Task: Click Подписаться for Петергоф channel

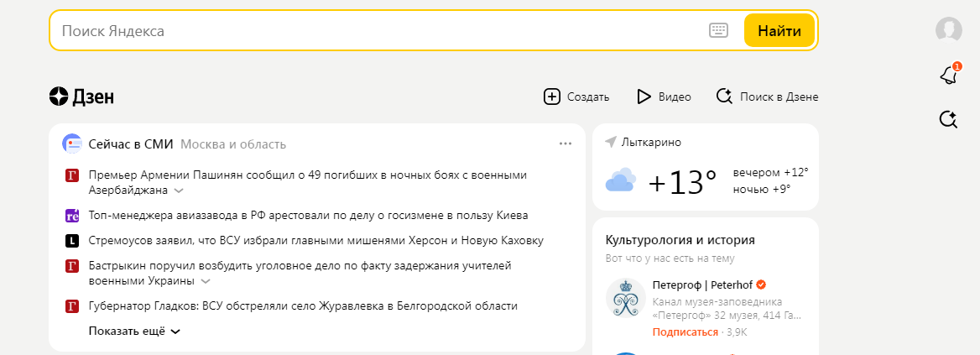Action: click(x=685, y=332)
